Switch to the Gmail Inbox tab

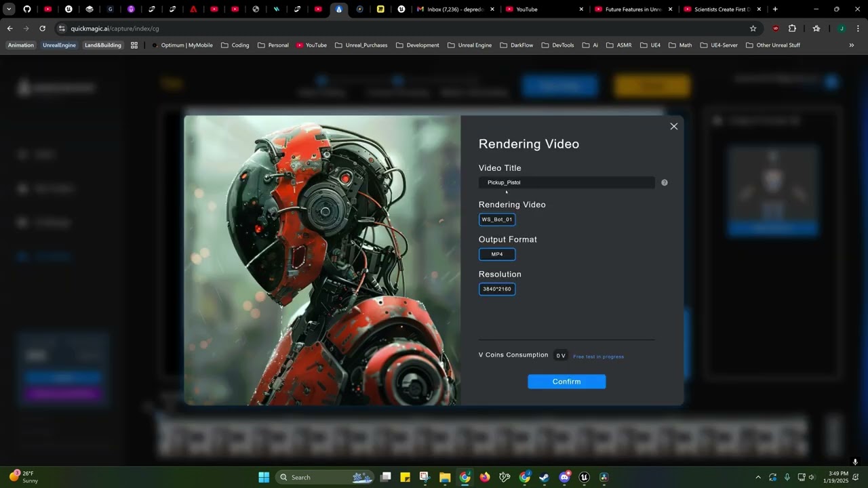(x=454, y=9)
